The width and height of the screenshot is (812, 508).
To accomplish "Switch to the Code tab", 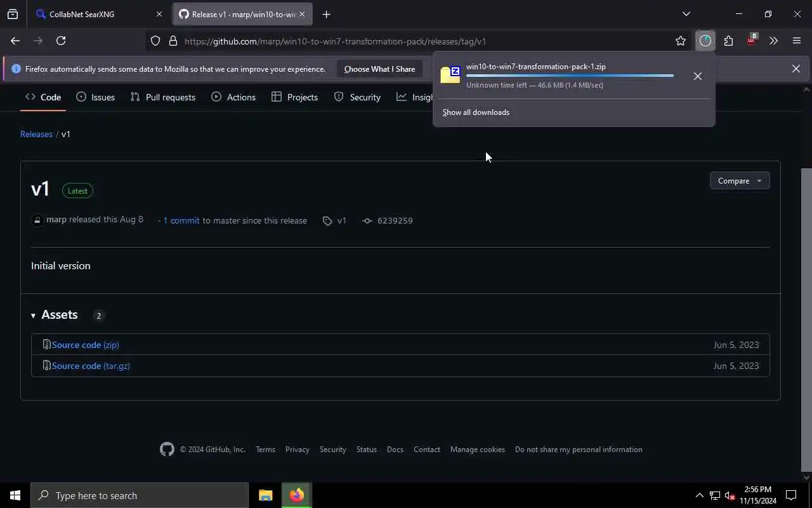I will tap(43, 97).
